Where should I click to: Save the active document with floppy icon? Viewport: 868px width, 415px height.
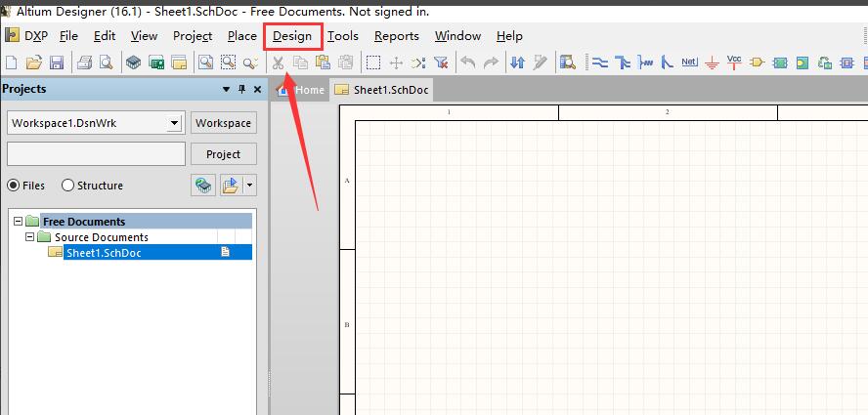pyautogui.click(x=57, y=62)
